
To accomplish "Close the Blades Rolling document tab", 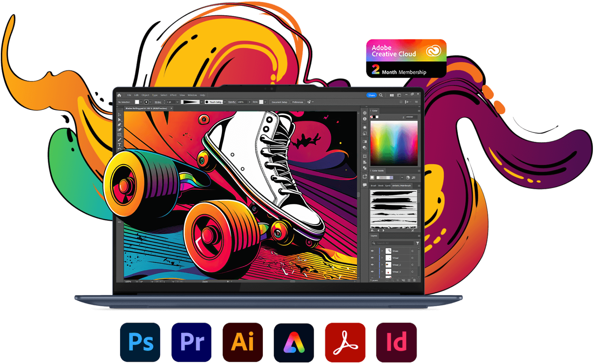I will [x=171, y=108].
